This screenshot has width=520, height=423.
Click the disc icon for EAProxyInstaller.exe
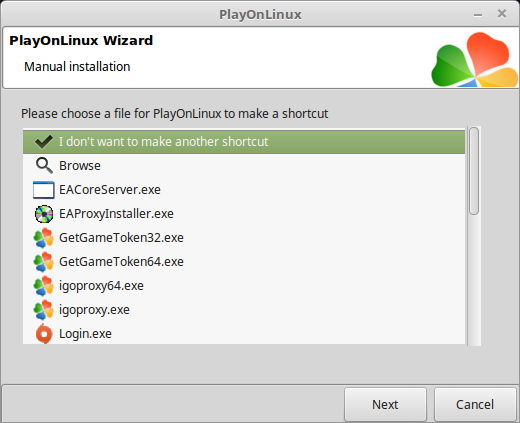pyautogui.click(x=44, y=214)
